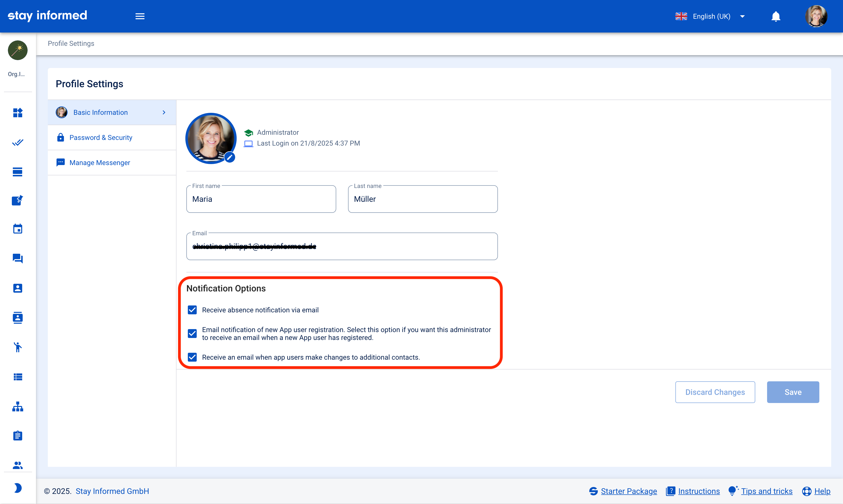Open the organisation hierarchy sidebar icon
843x504 pixels.
pos(18,406)
